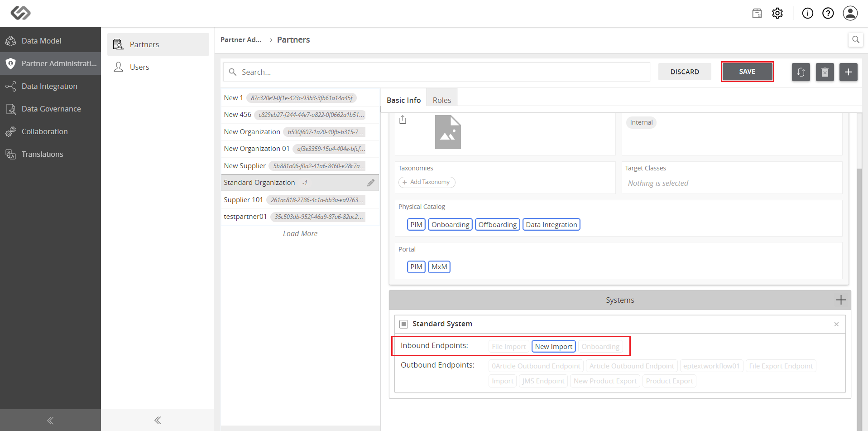Screen dimensions: 868x431
Task: Open the user profile icon
Action: [850, 13]
